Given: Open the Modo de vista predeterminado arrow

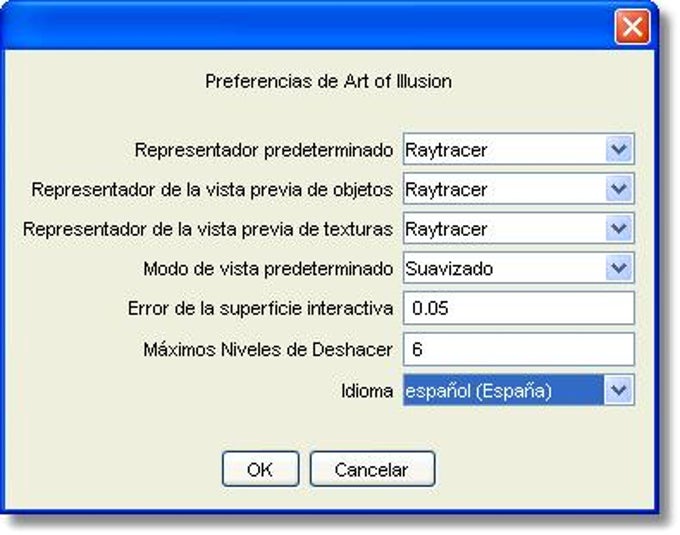Looking at the screenshot, I should 619,268.
